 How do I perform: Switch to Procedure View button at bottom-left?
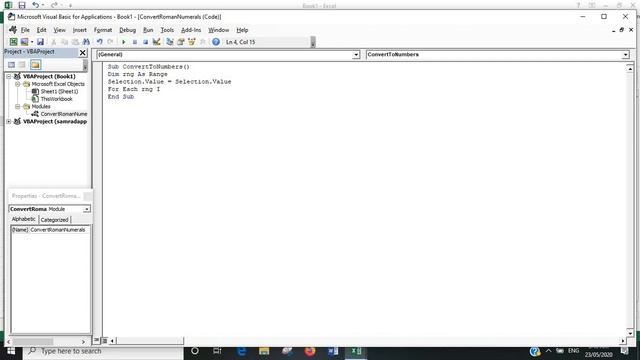[x=97, y=340]
